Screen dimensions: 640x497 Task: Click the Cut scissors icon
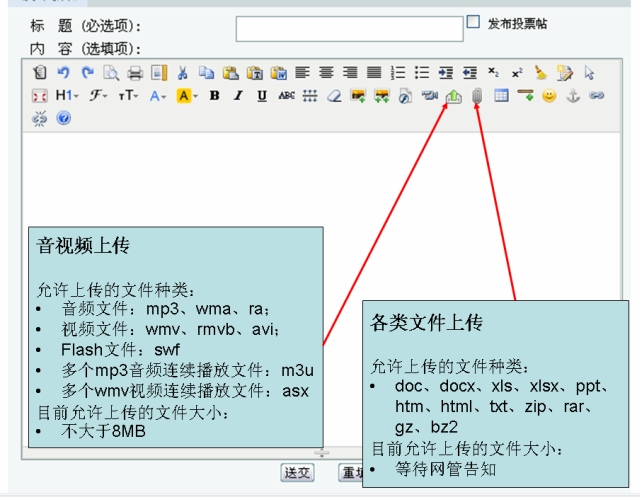[183, 73]
